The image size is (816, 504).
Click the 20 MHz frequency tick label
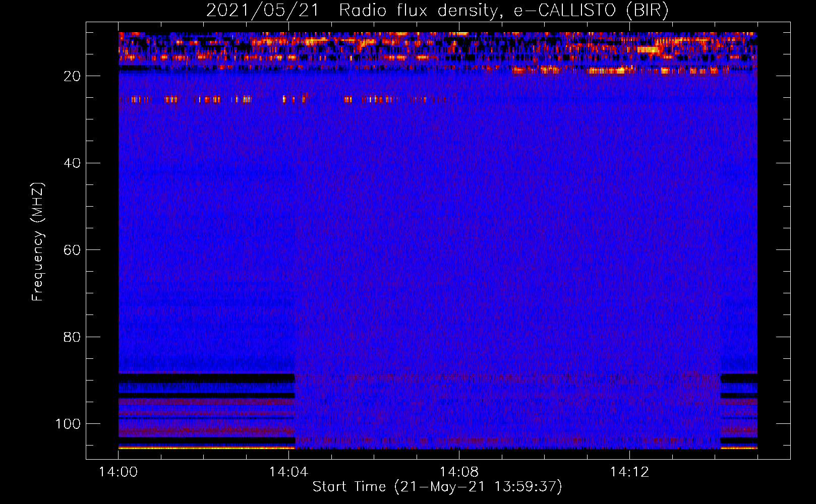[72, 76]
